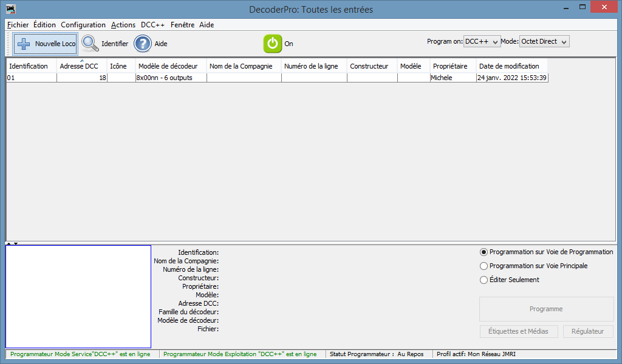Maximize the DecoderPro window

click(x=583, y=7)
